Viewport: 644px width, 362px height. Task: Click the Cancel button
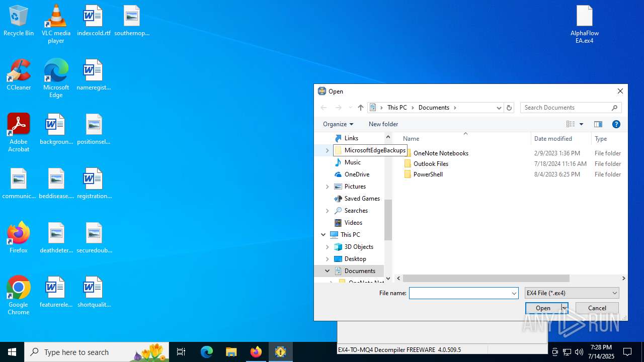(x=597, y=308)
